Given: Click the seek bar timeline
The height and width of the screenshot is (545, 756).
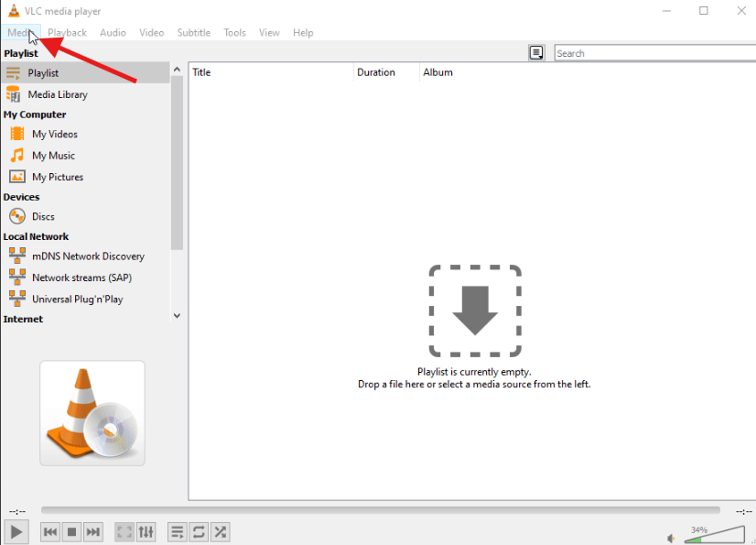Looking at the screenshot, I should [381, 510].
